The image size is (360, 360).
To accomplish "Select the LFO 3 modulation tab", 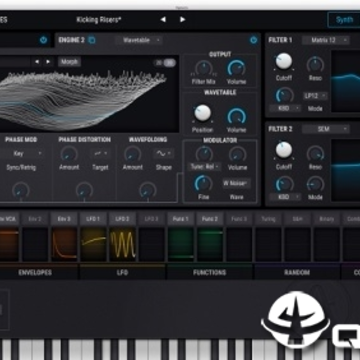I will coord(152,219).
